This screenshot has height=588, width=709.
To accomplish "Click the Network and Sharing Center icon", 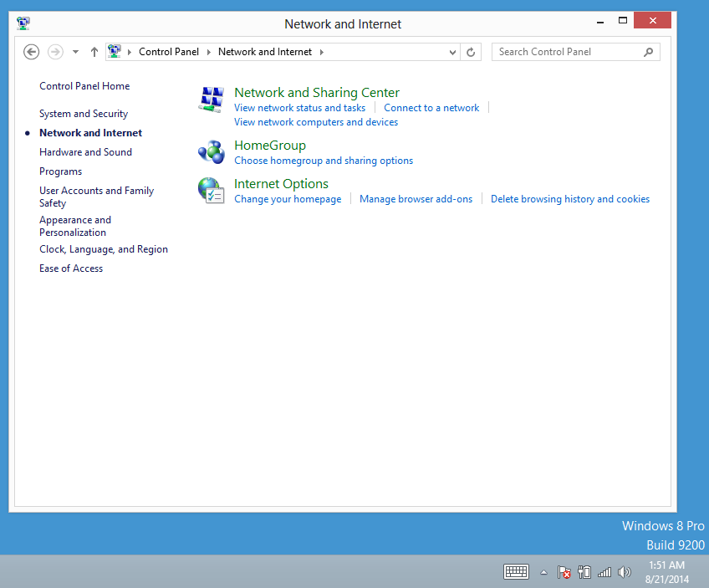I will pos(212,100).
